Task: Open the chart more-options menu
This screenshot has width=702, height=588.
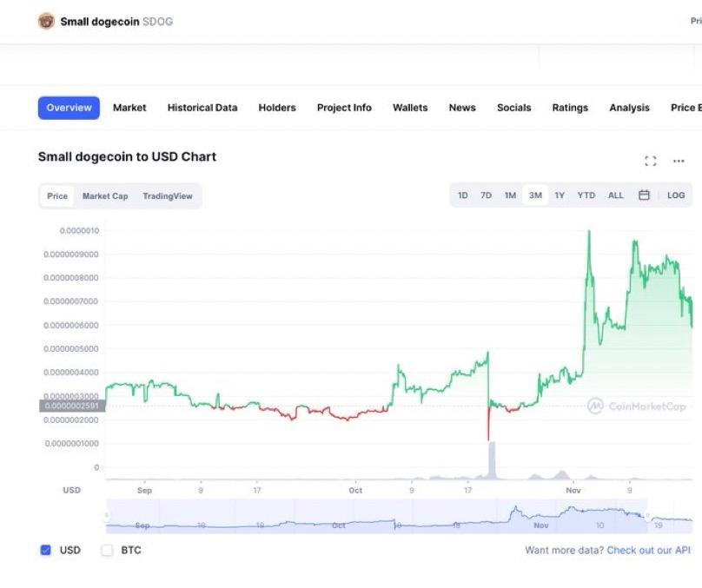Action: coord(679,161)
